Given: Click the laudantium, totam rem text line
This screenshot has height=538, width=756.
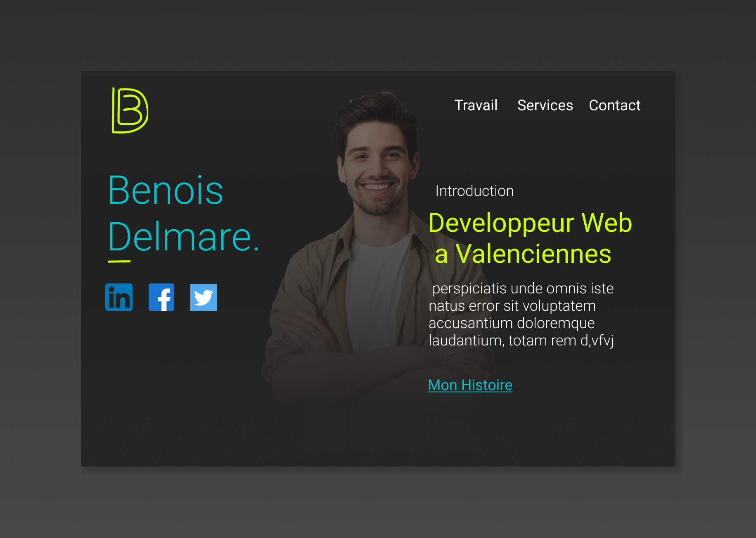Looking at the screenshot, I should 521,340.
